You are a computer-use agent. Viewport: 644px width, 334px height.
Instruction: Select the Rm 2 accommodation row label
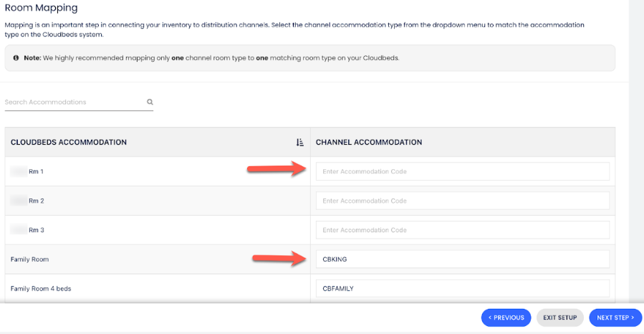(x=36, y=201)
